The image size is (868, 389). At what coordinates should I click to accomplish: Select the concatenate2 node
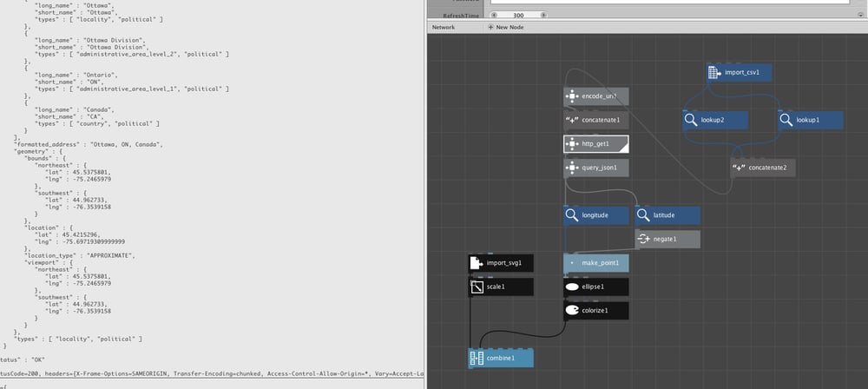763,168
